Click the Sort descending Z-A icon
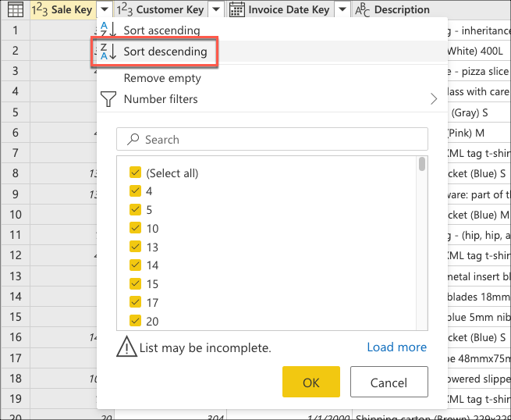 [108, 52]
